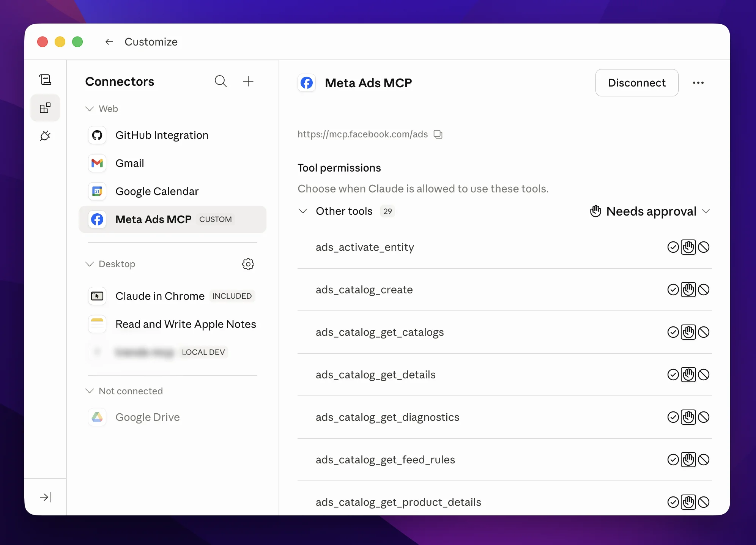Click the https://mcp.facebook.com/ads URL text

point(362,134)
